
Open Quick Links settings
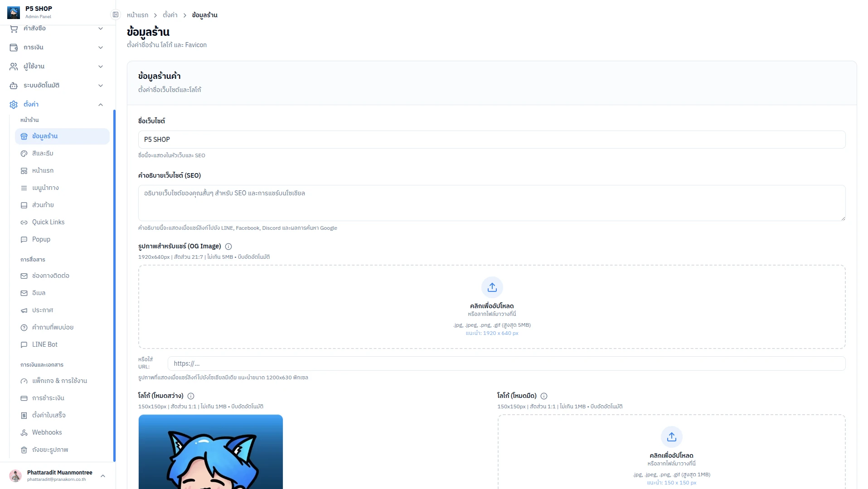(62, 223)
